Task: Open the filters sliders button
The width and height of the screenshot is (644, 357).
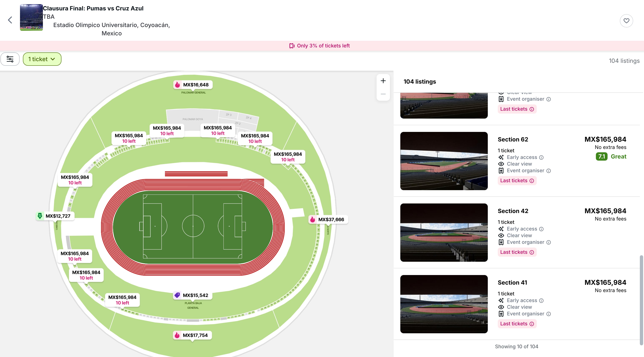Action: [x=10, y=59]
